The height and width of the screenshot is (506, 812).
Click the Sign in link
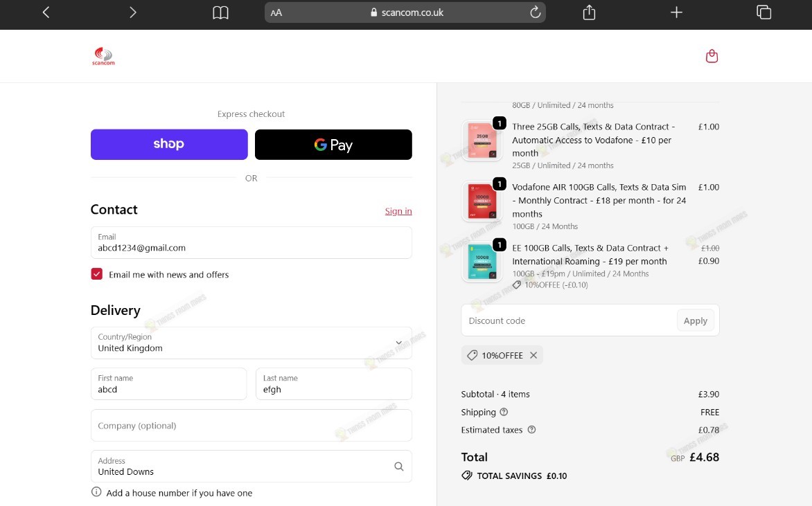[x=398, y=211]
